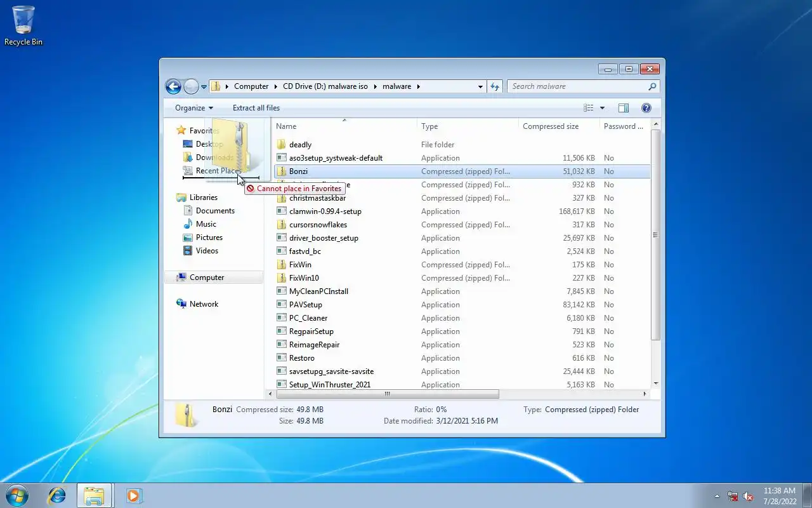This screenshot has height=508, width=812.
Task: Click the 51,032 KB compressed size cell
Action: pyautogui.click(x=579, y=171)
